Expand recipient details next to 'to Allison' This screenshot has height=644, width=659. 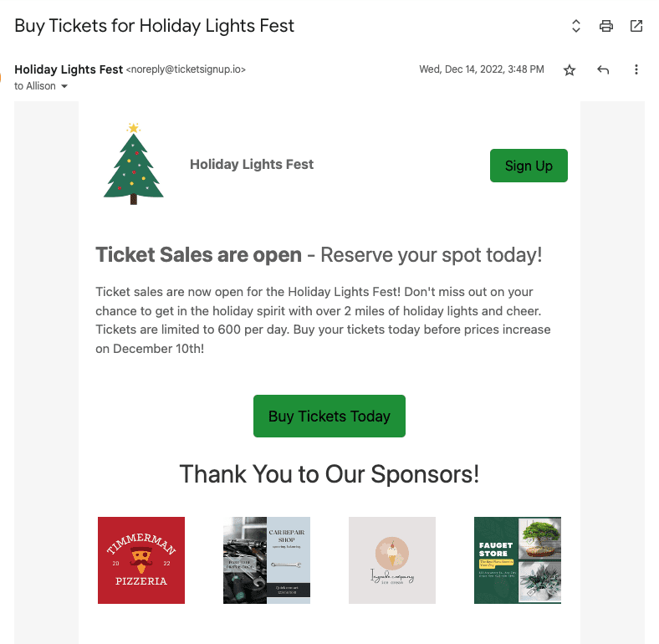(64, 86)
